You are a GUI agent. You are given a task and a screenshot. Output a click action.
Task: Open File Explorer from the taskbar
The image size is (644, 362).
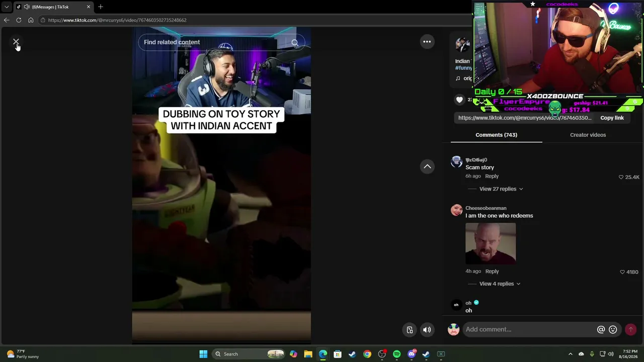308,354
